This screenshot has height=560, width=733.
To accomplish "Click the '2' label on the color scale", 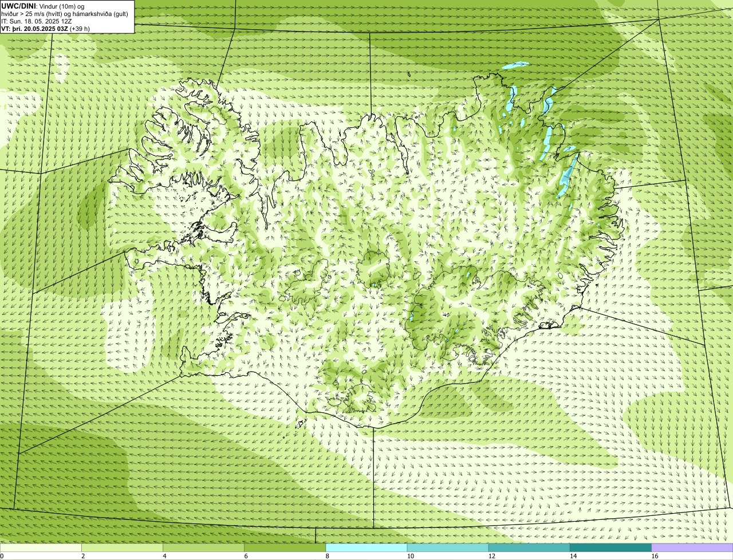I will (83, 556).
